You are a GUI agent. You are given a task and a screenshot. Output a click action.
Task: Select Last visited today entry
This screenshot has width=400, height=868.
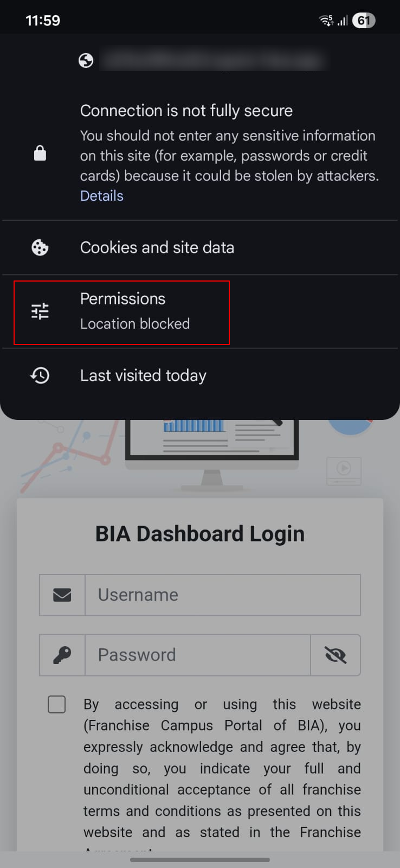tap(143, 375)
